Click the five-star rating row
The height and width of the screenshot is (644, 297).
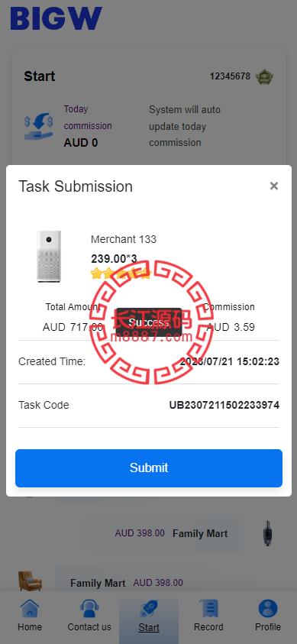point(121,273)
